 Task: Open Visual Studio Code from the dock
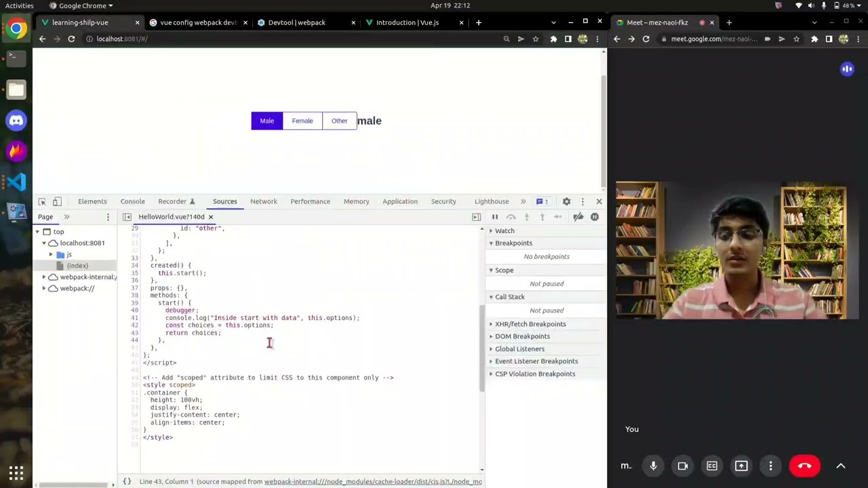16,182
